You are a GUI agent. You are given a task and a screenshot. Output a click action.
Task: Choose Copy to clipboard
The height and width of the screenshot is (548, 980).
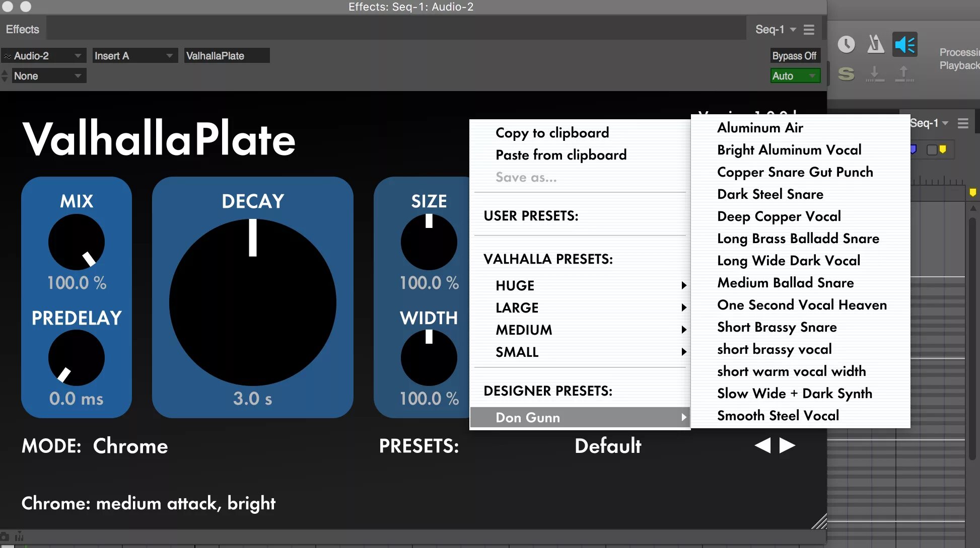(552, 133)
